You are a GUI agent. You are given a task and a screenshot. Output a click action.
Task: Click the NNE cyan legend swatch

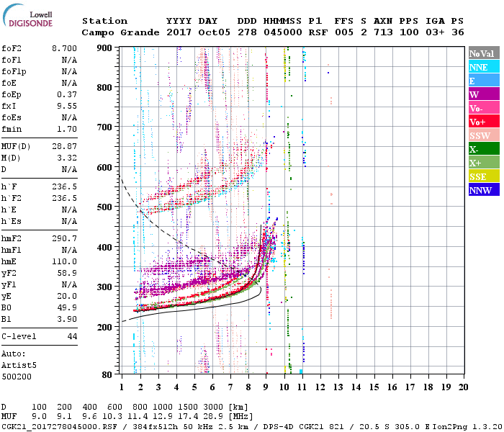click(483, 67)
